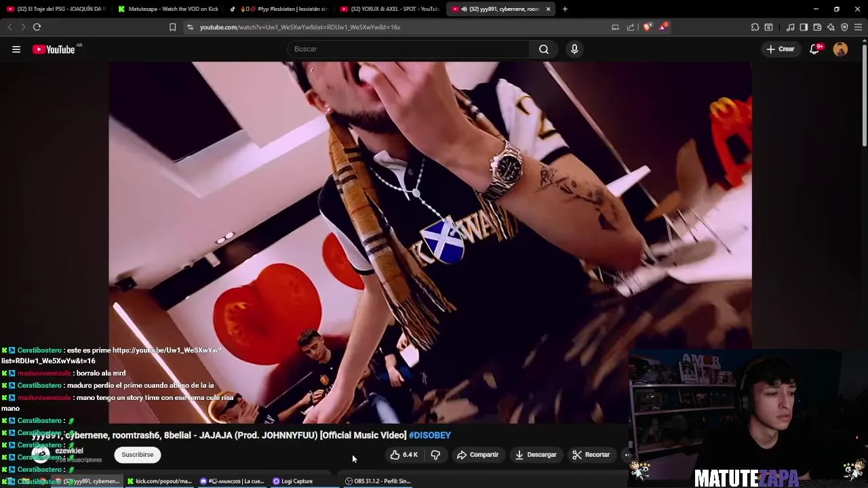868x488 pixels.
Task: Open the Brave Wallet icon
Action: tap(817, 27)
